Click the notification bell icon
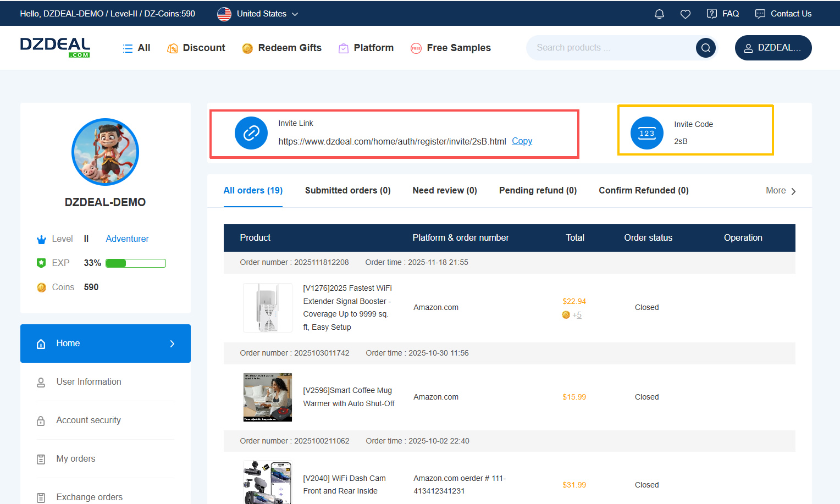The width and height of the screenshot is (840, 504). [x=659, y=14]
